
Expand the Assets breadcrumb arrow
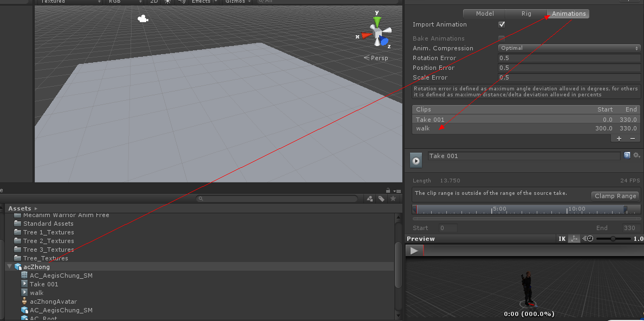pyautogui.click(x=36, y=208)
